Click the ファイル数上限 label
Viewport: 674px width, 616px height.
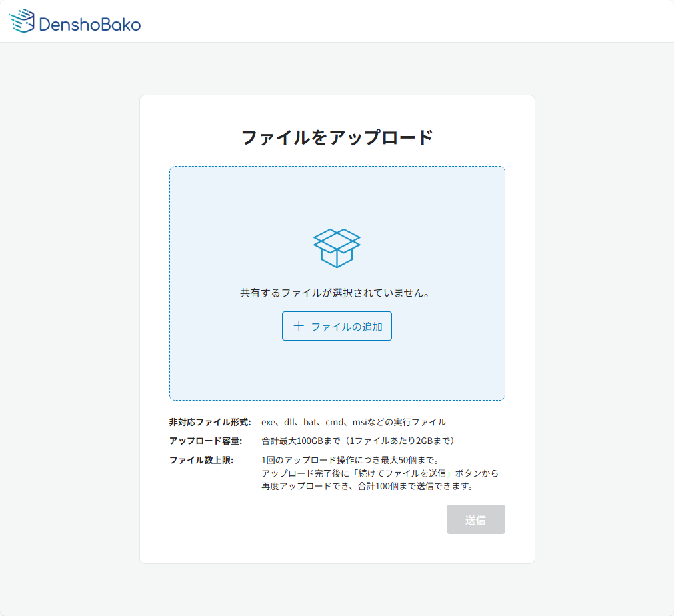pos(201,461)
